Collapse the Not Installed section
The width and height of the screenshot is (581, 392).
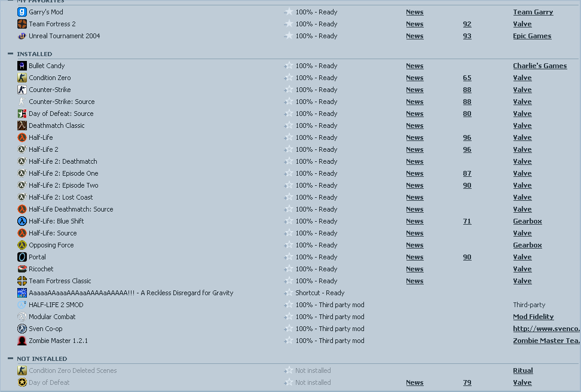click(11, 359)
